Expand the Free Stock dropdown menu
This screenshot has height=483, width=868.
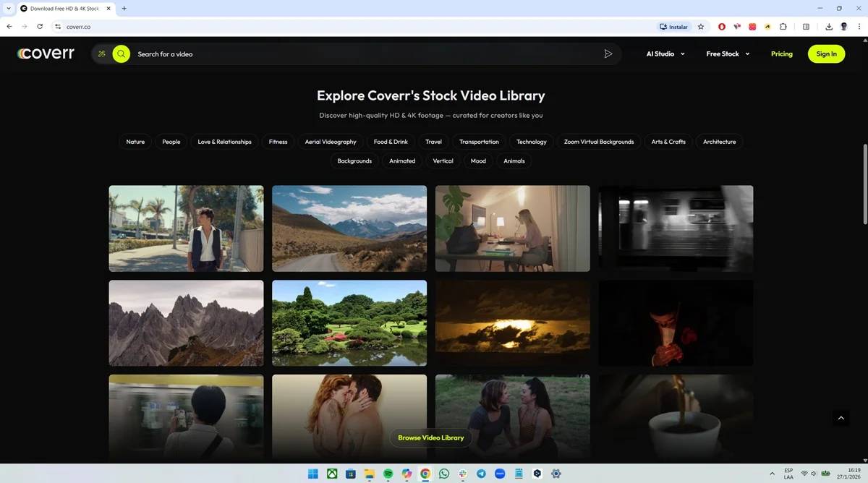(728, 54)
